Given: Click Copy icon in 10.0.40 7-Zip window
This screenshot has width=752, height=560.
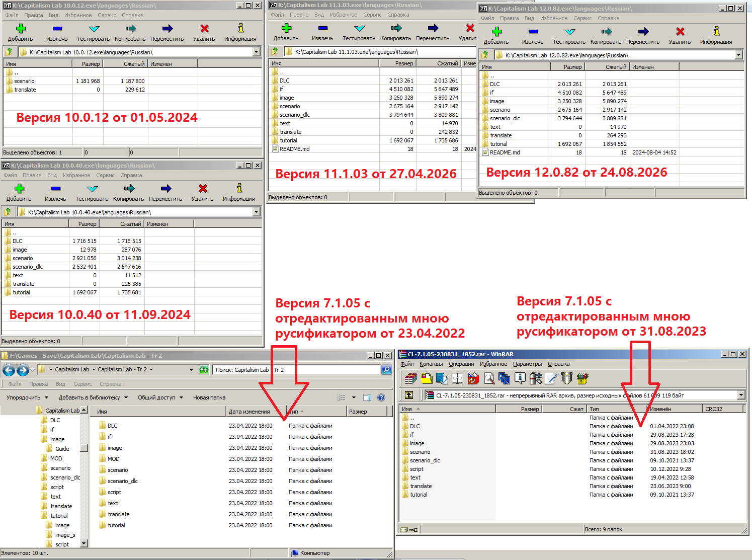Looking at the screenshot, I should [x=129, y=189].
